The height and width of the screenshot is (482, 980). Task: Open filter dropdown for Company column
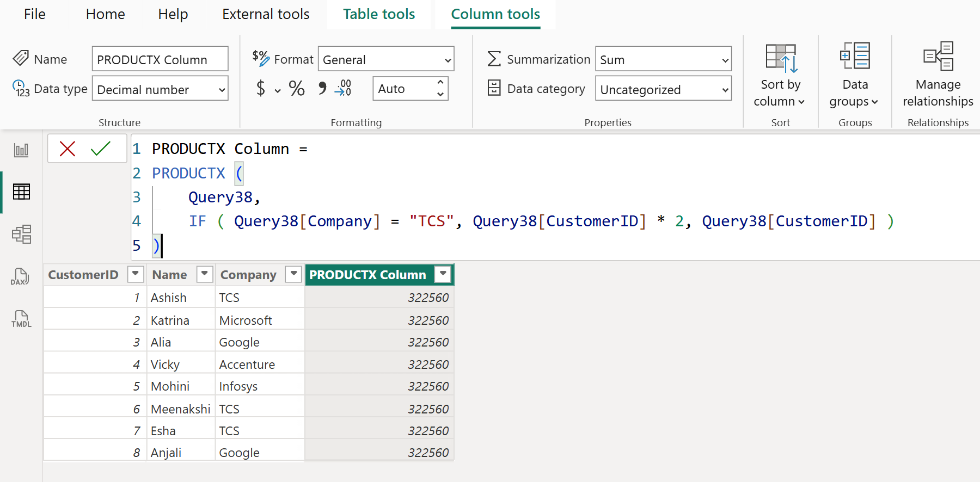coord(293,274)
